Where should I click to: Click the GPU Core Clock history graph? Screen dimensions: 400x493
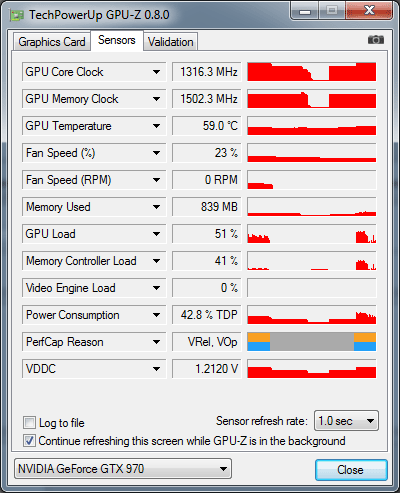[312, 71]
